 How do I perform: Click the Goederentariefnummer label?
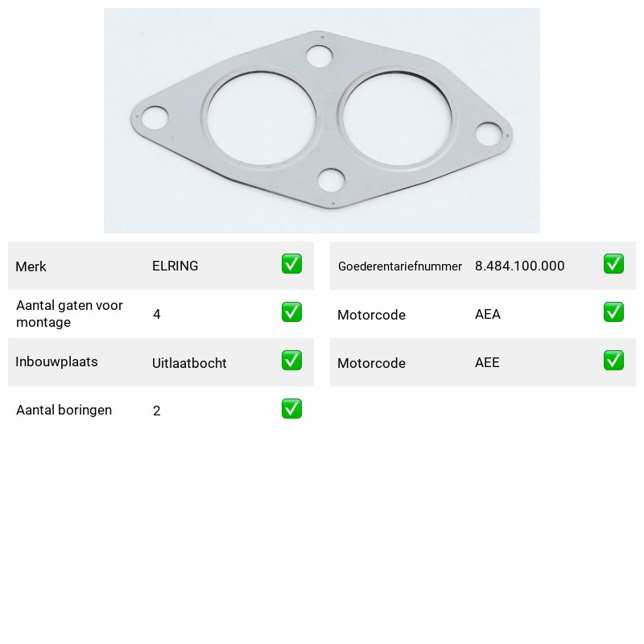[399, 266]
